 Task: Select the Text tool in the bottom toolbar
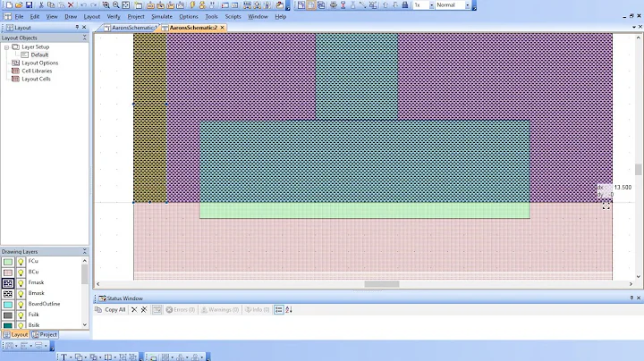(x=64, y=357)
